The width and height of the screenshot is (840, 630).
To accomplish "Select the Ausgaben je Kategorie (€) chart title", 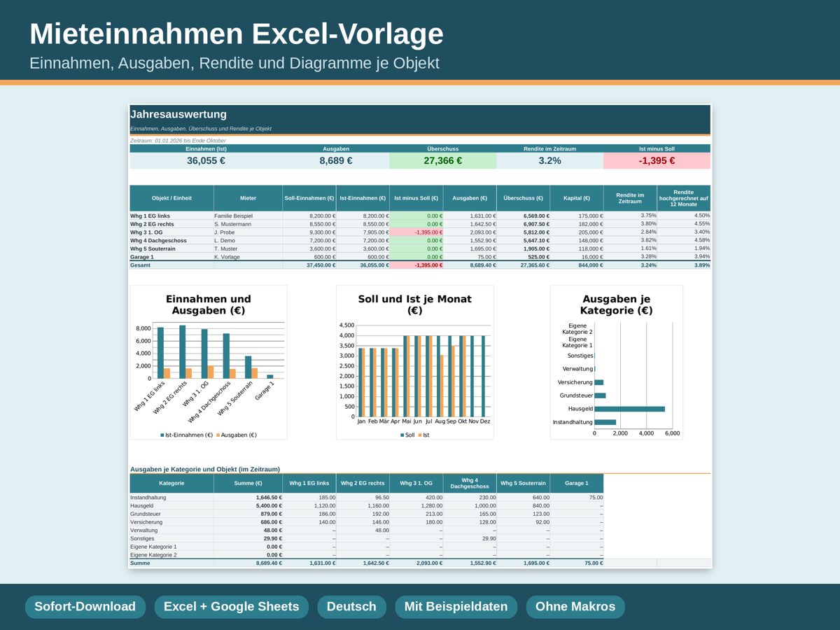I will click(x=616, y=305).
